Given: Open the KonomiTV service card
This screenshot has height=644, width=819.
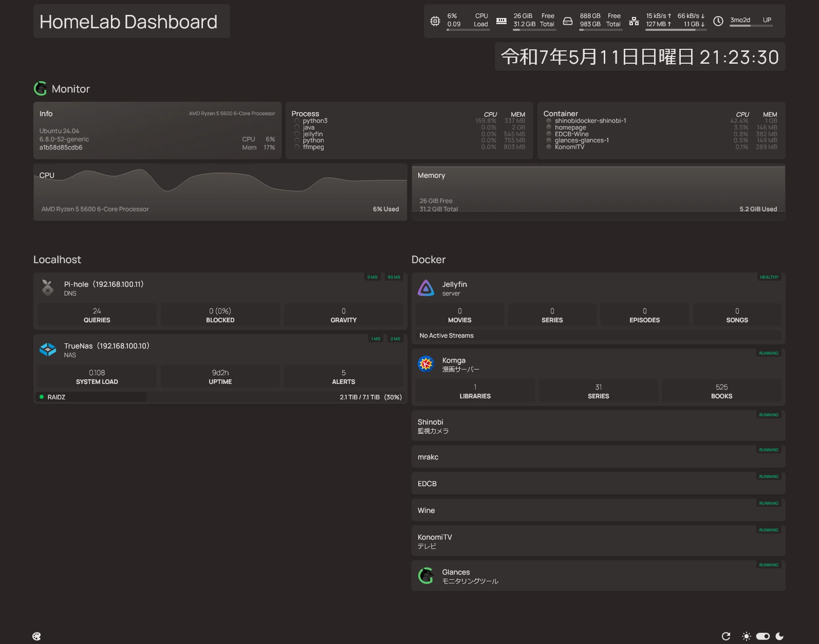Looking at the screenshot, I should 599,541.
